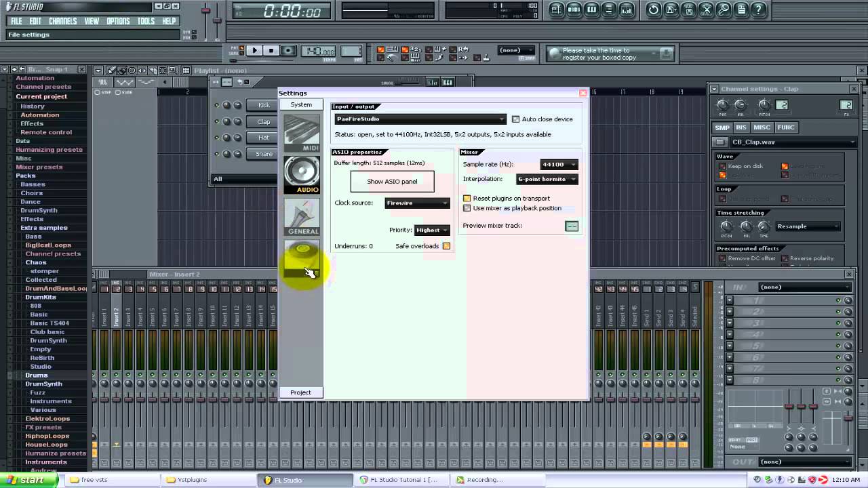The height and width of the screenshot is (488, 868).
Task: Click the Undo history toolbar icon
Action: click(653, 9)
